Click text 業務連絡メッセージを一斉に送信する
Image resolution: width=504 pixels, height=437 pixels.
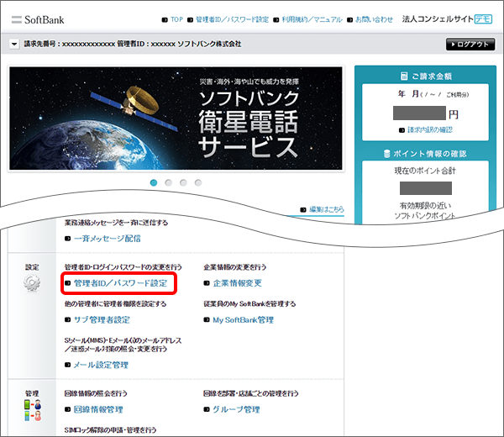pos(116,223)
